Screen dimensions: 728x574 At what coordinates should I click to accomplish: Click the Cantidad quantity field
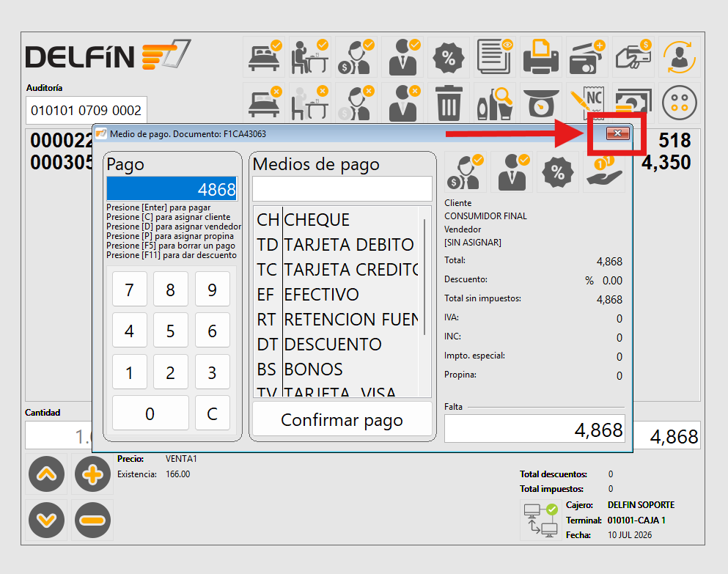(59, 435)
